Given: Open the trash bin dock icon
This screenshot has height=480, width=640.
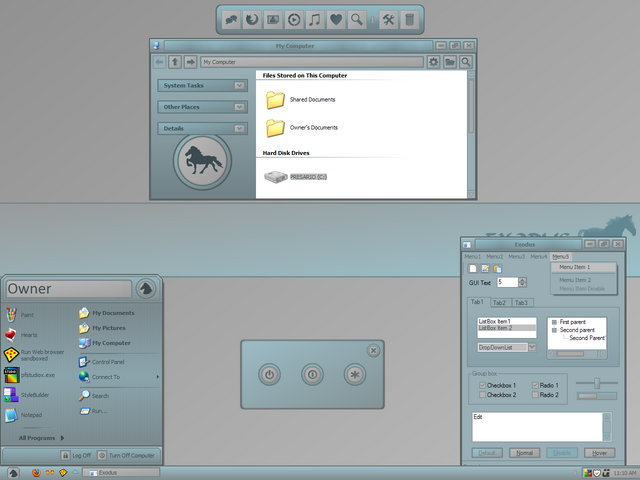Looking at the screenshot, I should (409, 20).
